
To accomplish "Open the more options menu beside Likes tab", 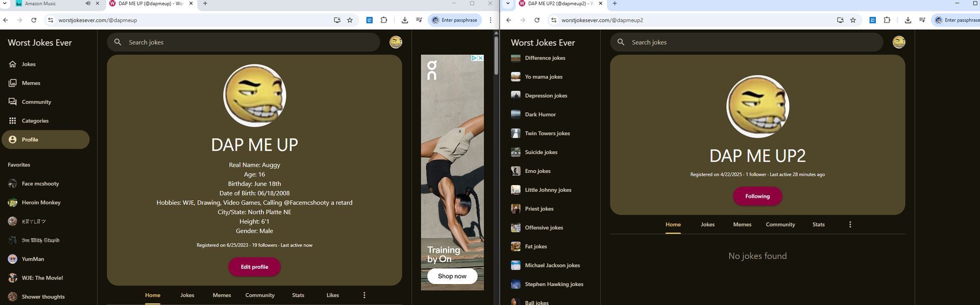I will 364,295.
